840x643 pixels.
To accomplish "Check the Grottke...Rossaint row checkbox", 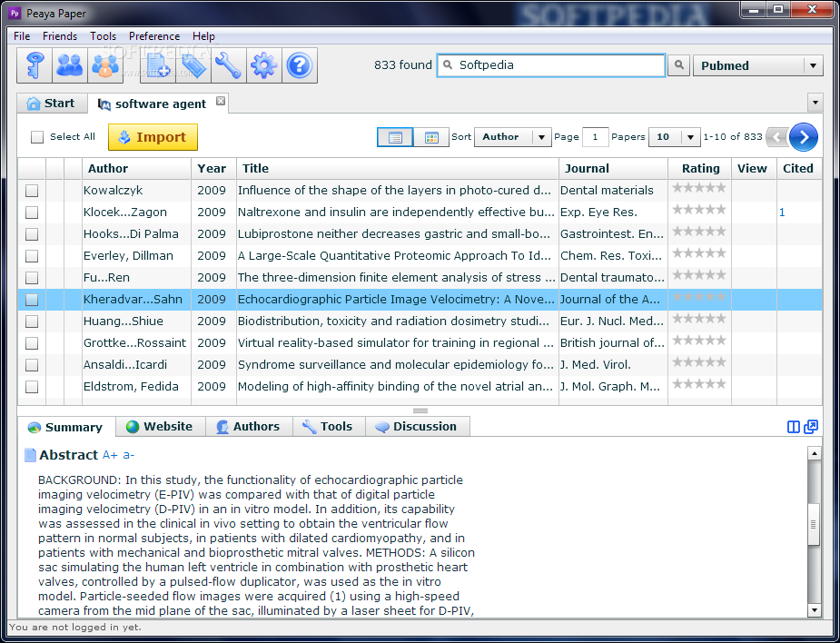I will (x=32, y=343).
